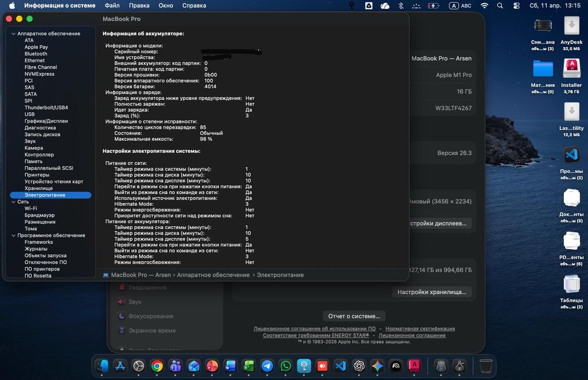Select Память in the sidebar
588x380 pixels.
click(34, 161)
